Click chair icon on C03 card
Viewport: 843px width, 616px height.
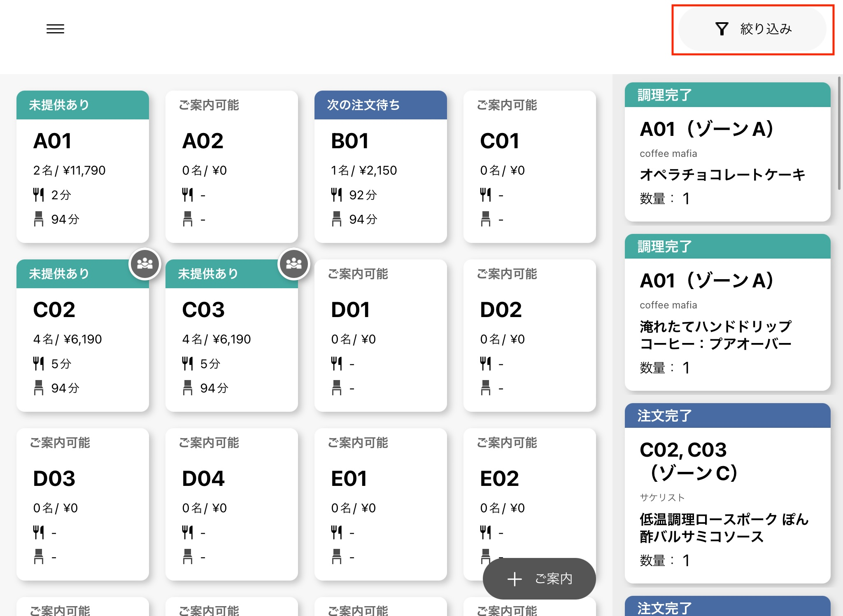pyautogui.click(x=188, y=388)
